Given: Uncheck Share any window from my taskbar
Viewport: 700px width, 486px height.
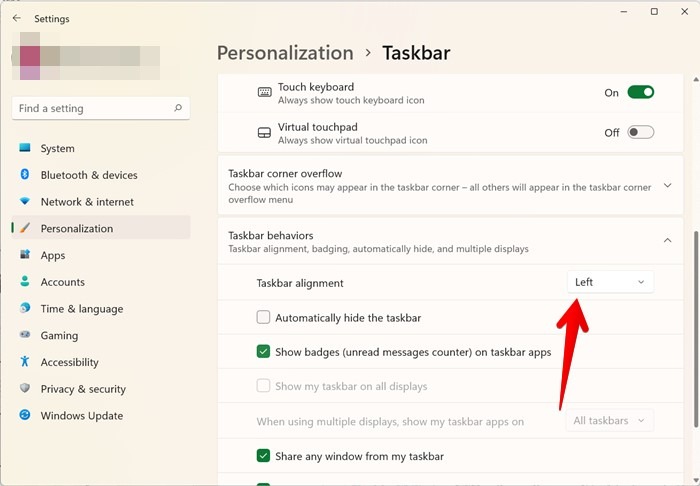Looking at the screenshot, I should pyautogui.click(x=264, y=456).
